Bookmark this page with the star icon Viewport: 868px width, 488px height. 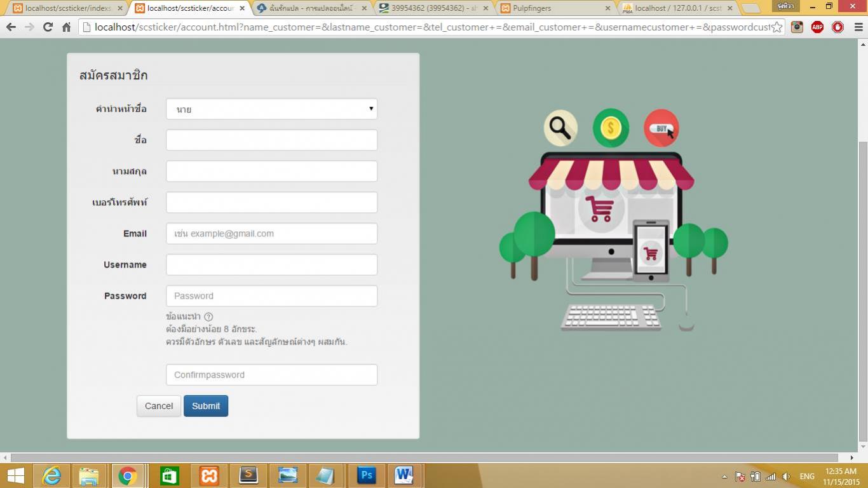point(776,27)
